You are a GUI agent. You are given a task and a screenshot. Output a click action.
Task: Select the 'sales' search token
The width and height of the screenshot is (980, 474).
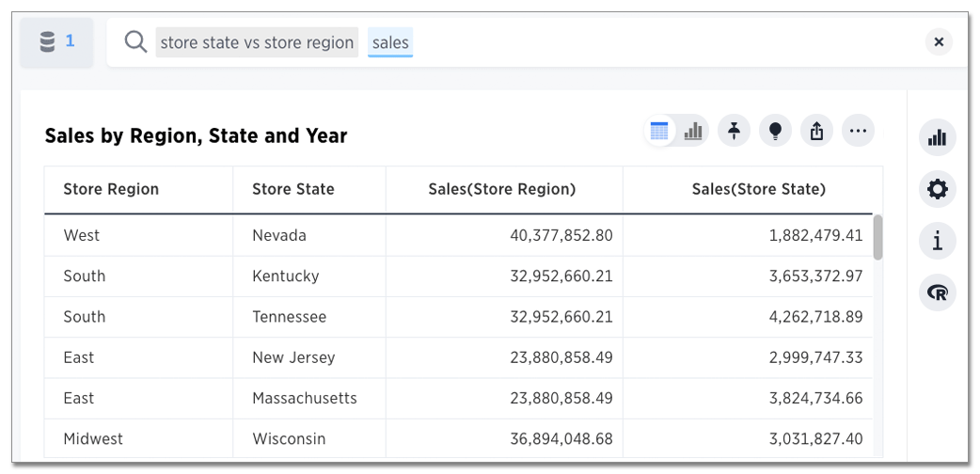[x=390, y=42]
